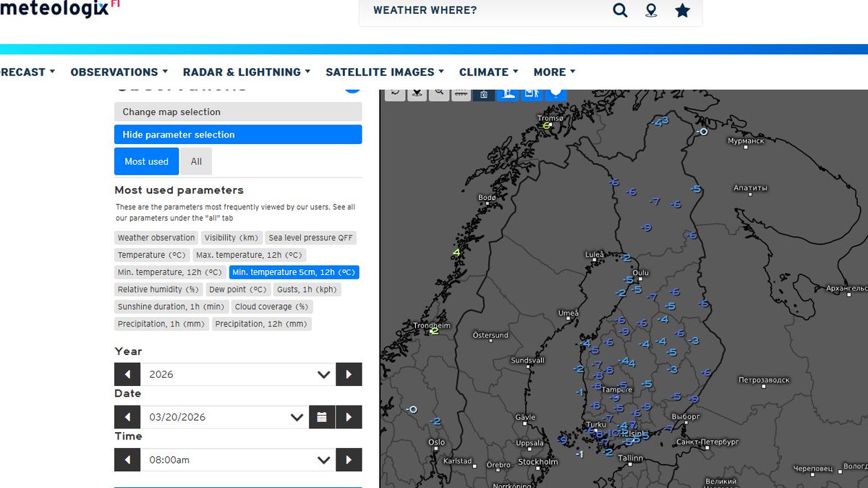Select Precipitation, 12h (mm) parameter
The image size is (868, 488).
click(x=262, y=324)
